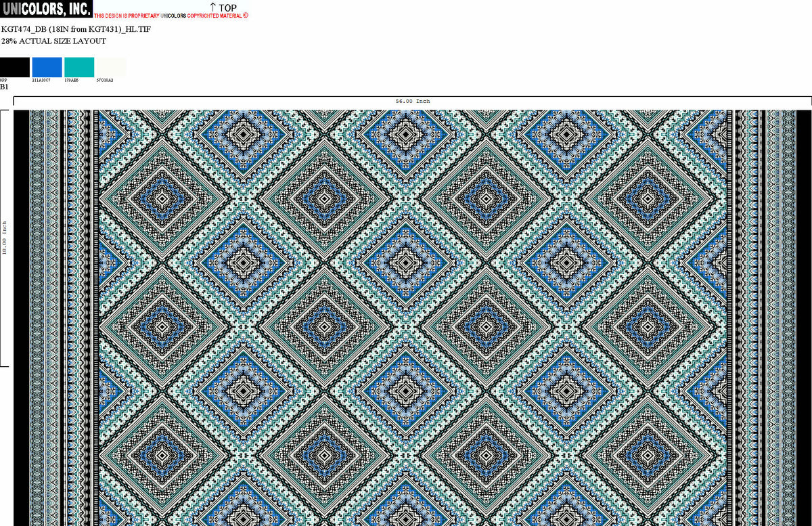Click the UNICOLORS, INC. logo
812x526 pixels.
click(x=45, y=9)
